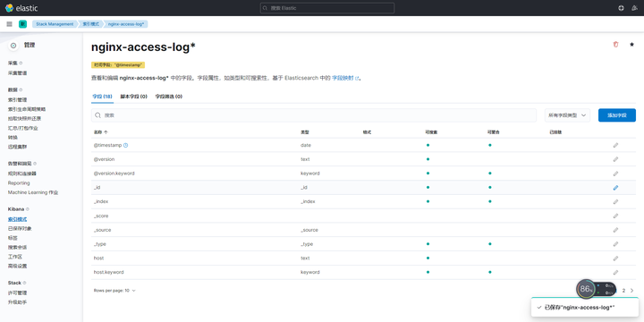The image size is (644, 322).
Task: Open the 索引模式 breadcrumb
Action: [90, 24]
